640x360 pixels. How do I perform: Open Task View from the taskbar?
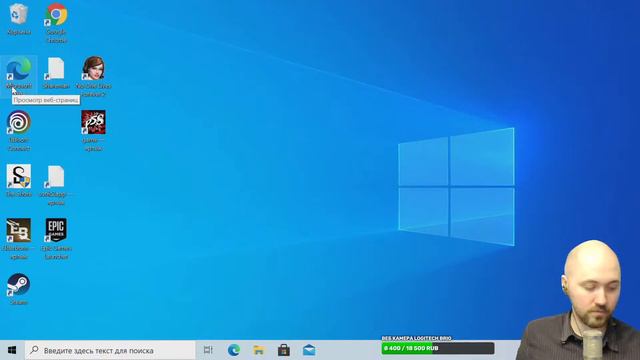coord(208,350)
